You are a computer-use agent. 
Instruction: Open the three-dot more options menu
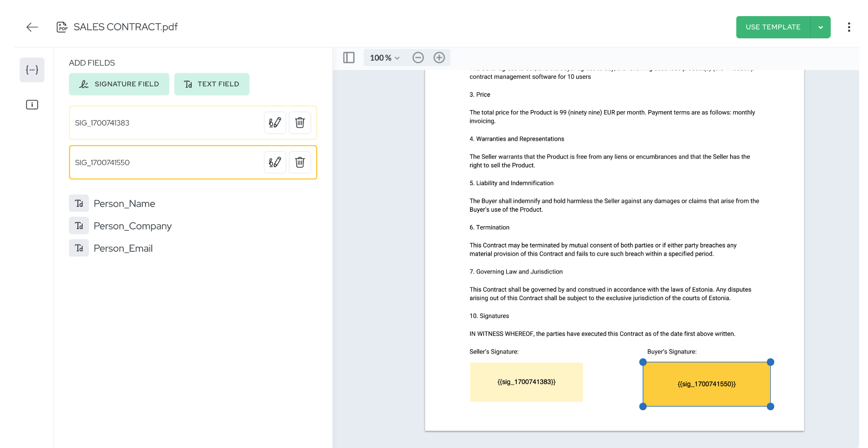tap(849, 27)
